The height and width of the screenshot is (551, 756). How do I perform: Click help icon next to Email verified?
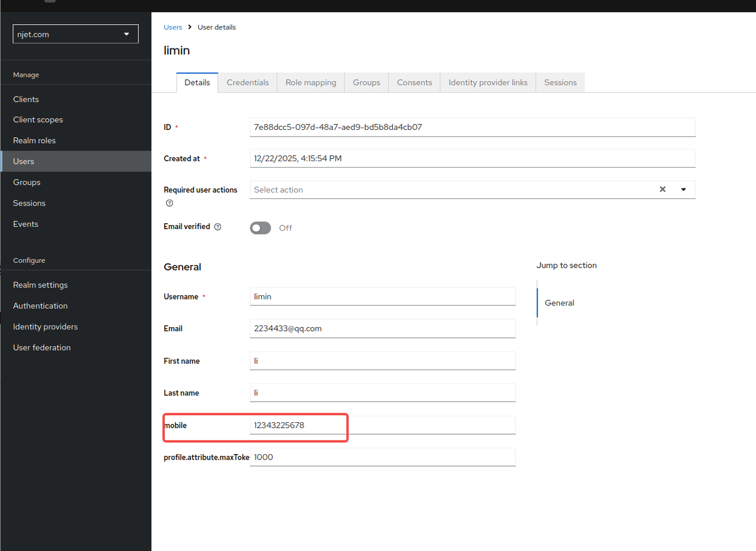(x=217, y=227)
